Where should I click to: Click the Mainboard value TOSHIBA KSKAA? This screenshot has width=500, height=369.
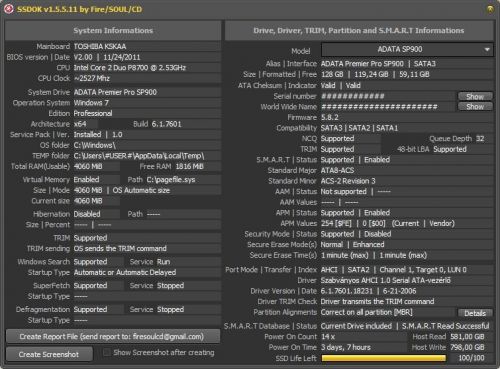tap(100, 46)
